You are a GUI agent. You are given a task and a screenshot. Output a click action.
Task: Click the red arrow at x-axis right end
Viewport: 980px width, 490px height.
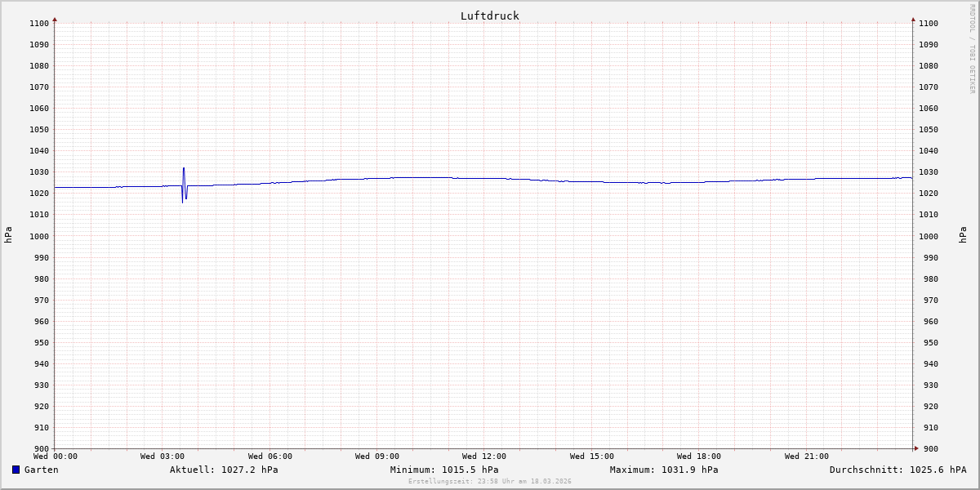coord(916,448)
